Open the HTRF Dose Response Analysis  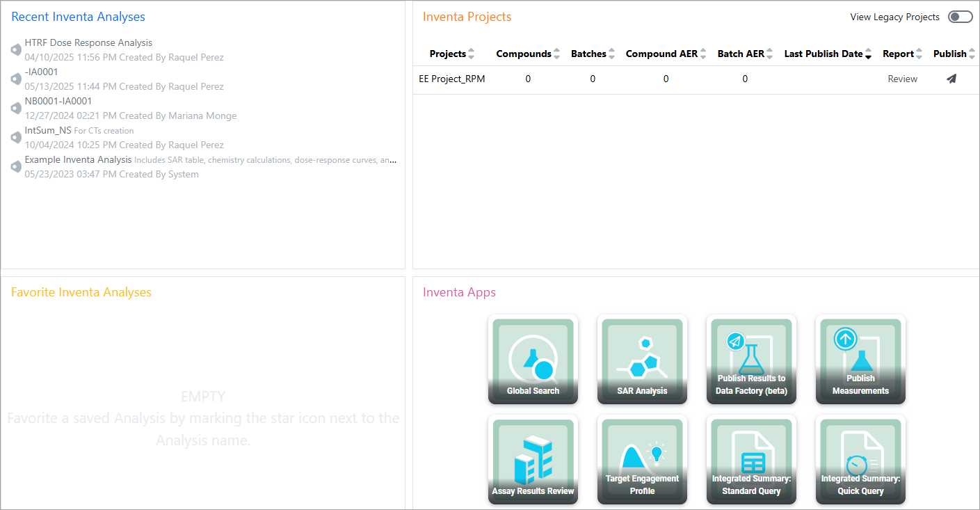click(88, 42)
